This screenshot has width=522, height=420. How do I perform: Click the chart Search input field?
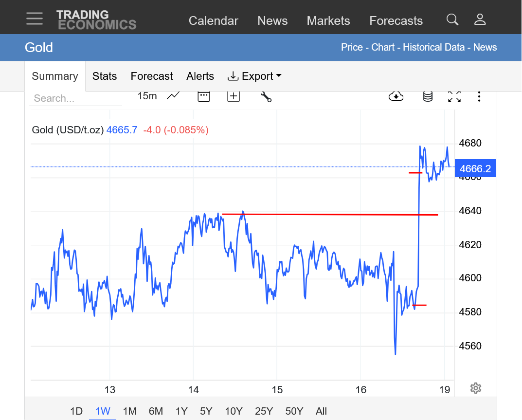[75, 98]
